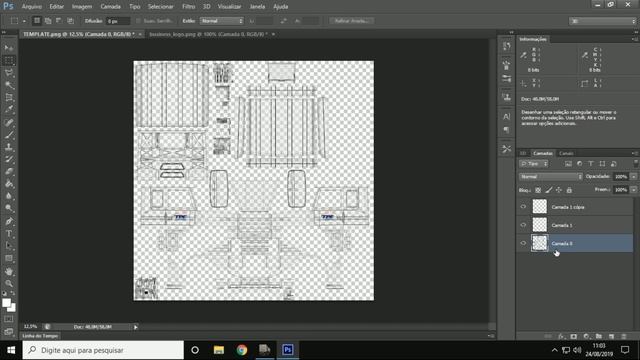Switch to the second document tab

tap(208, 34)
